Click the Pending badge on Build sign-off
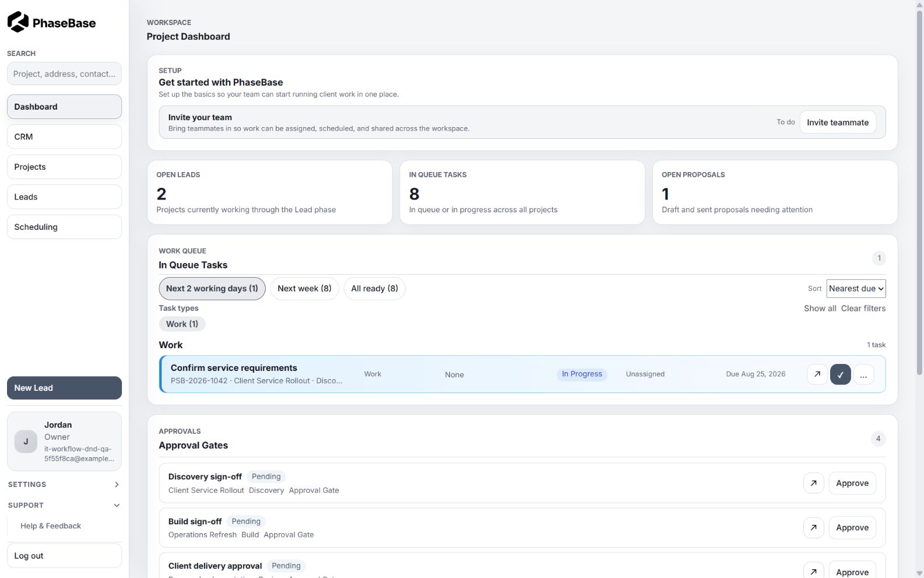The image size is (924, 578). (x=246, y=521)
